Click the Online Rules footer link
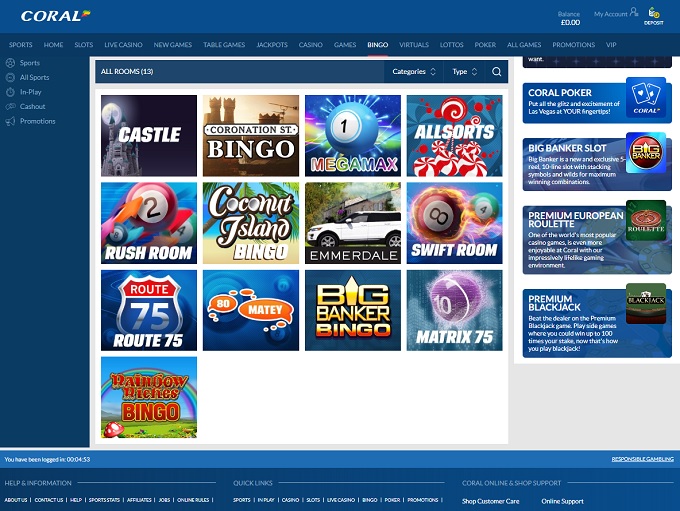The width and height of the screenshot is (680, 511). point(193,500)
